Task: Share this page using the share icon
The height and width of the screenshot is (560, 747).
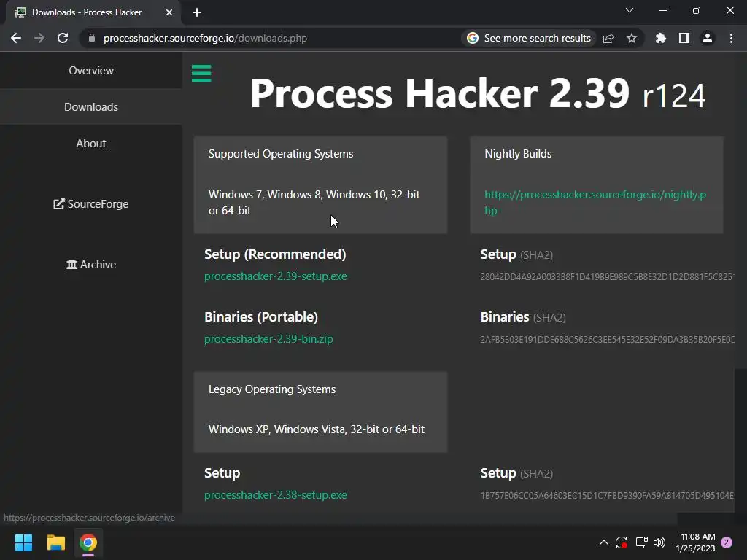Action: 608,38
